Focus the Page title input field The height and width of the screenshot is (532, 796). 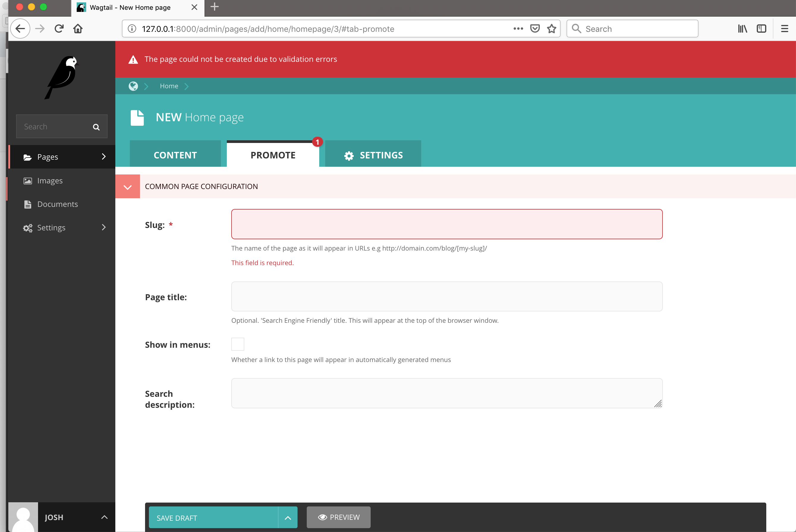click(x=447, y=296)
